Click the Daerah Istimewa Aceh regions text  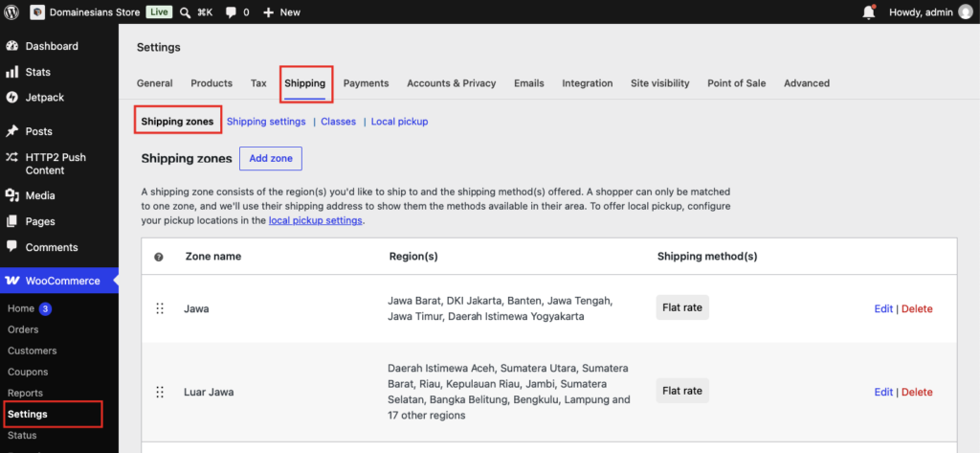coord(509,391)
